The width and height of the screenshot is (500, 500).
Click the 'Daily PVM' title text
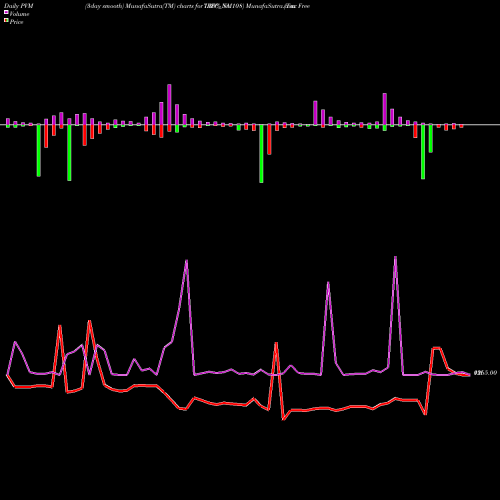coord(18,6)
